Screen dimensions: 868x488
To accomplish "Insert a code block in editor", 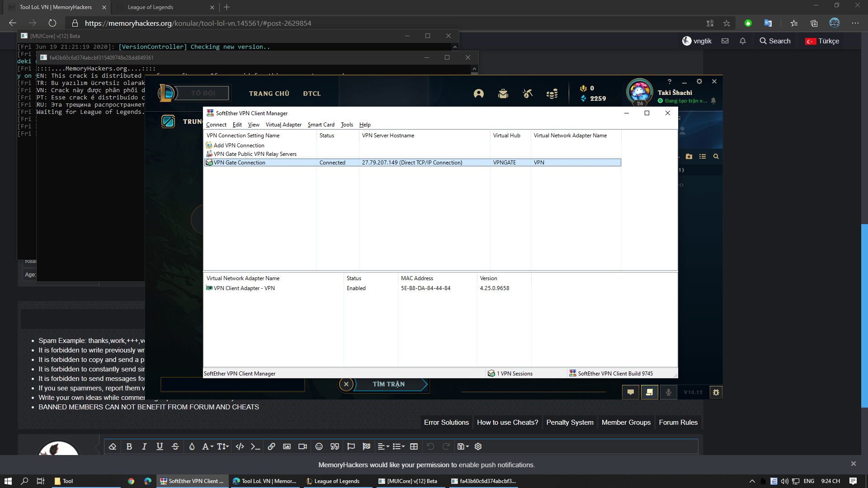I will (x=240, y=446).
